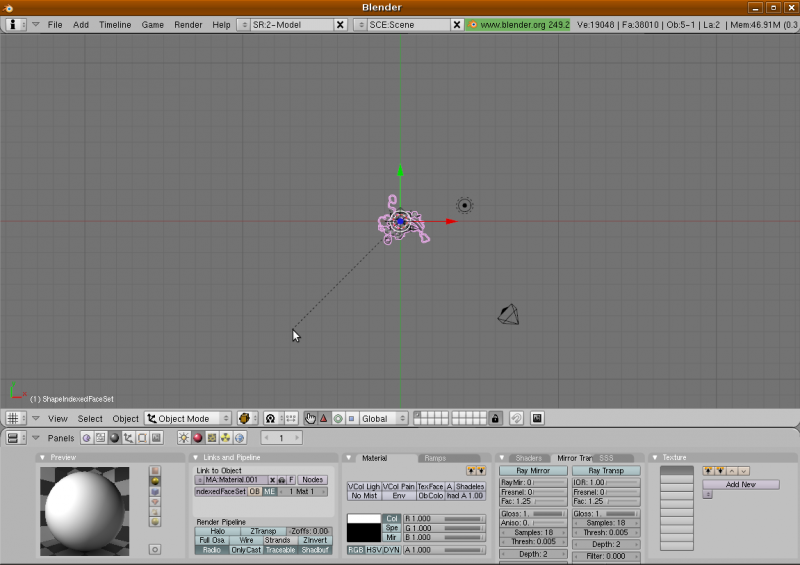Click the material preview sphere
The height and width of the screenshot is (565, 800).
point(84,510)
